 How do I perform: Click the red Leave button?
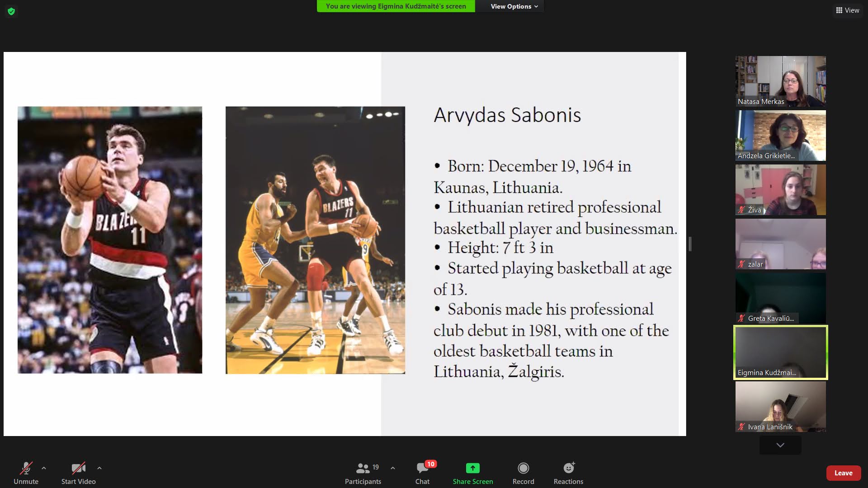843,473
